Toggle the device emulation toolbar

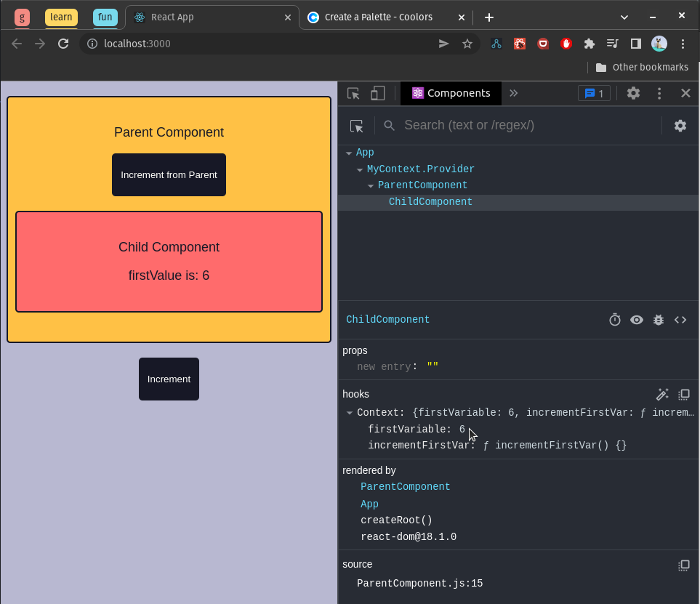(x=377, y=93)
